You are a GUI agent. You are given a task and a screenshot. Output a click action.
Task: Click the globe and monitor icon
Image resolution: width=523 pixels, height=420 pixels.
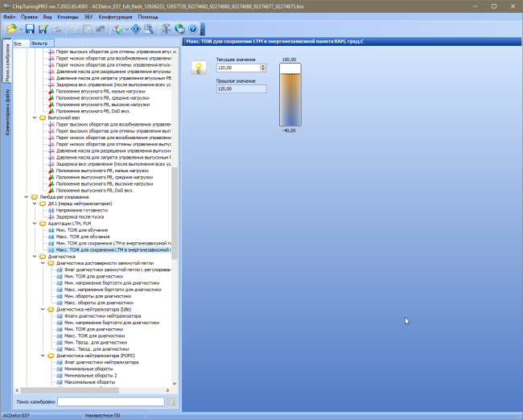pyautogui.click(x=179, y=29)
